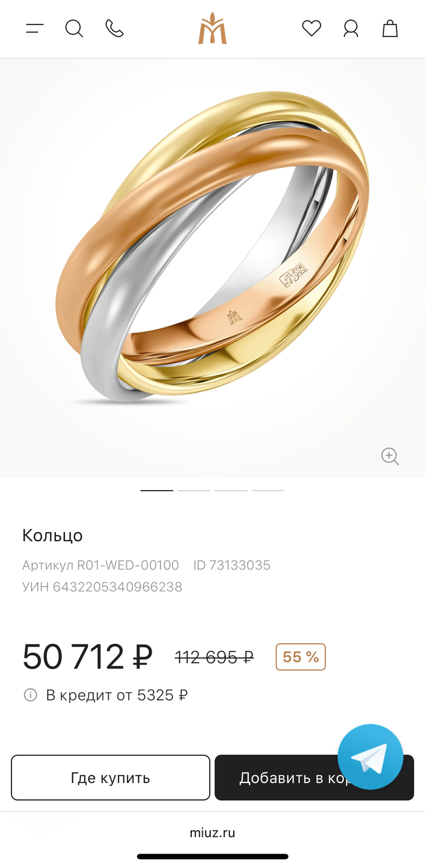The image size is (425, 868).
Task: Switch to fourth image slide indicator
Action: pos(268,490)
